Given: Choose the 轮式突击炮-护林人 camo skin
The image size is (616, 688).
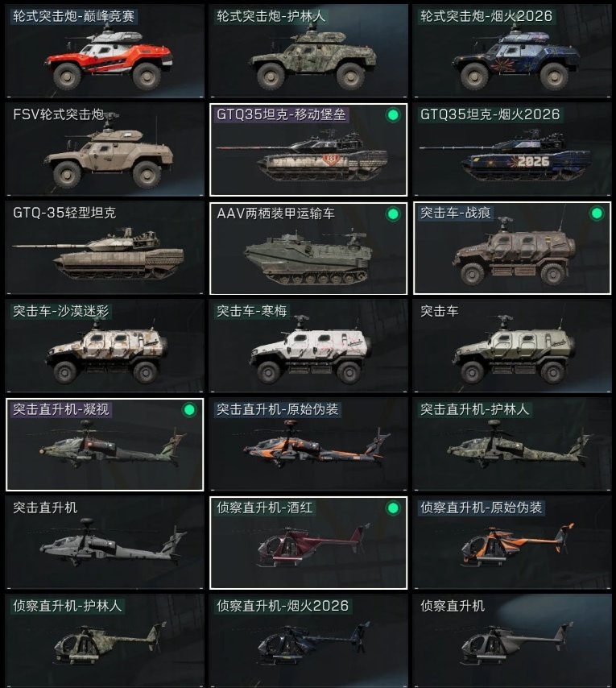Looking at the screenshot, I should 308,51.
